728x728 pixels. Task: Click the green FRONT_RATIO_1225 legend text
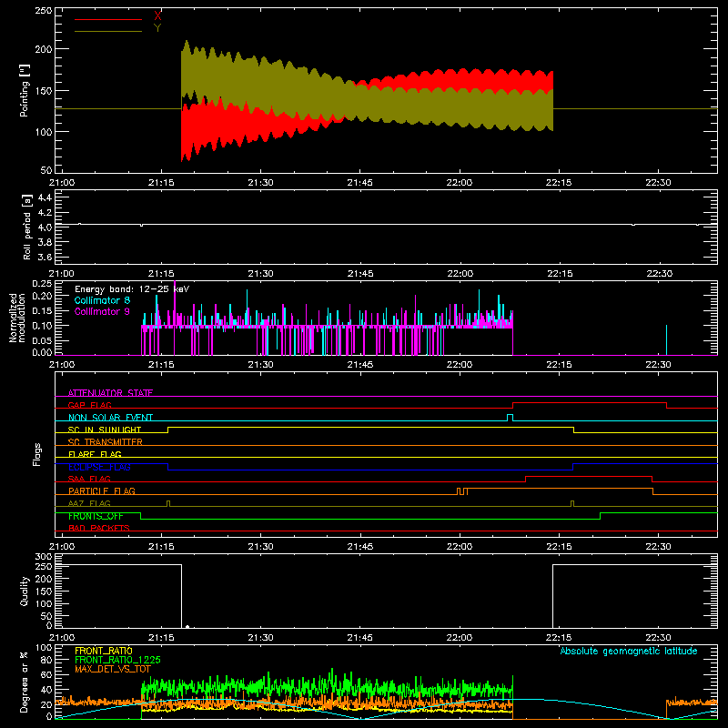(117, 660)
